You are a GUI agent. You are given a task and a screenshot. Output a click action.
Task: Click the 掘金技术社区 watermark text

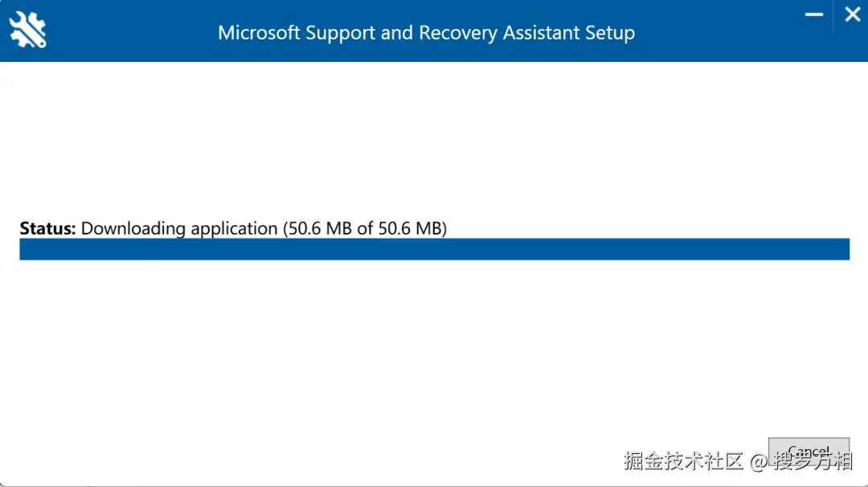[684, 461]
